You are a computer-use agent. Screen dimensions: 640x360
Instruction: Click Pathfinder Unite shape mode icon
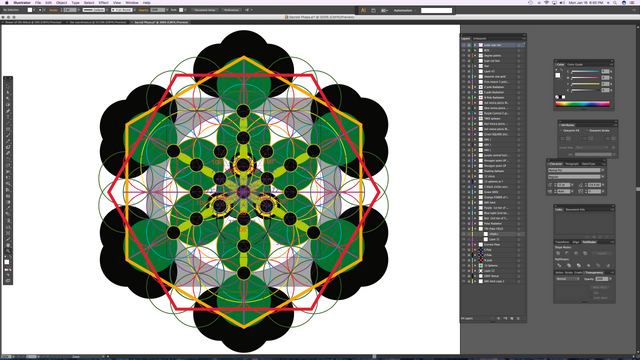point(558,253)
